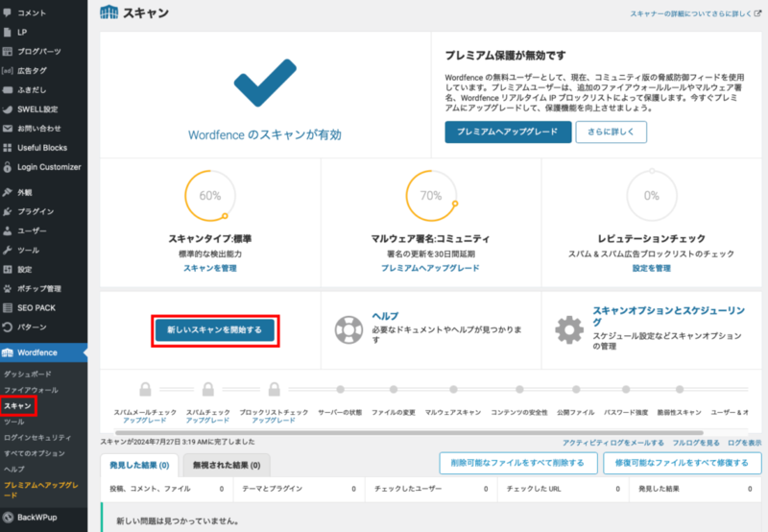Click the パターン sync icon
768x532 pixels.
point(8,327)
